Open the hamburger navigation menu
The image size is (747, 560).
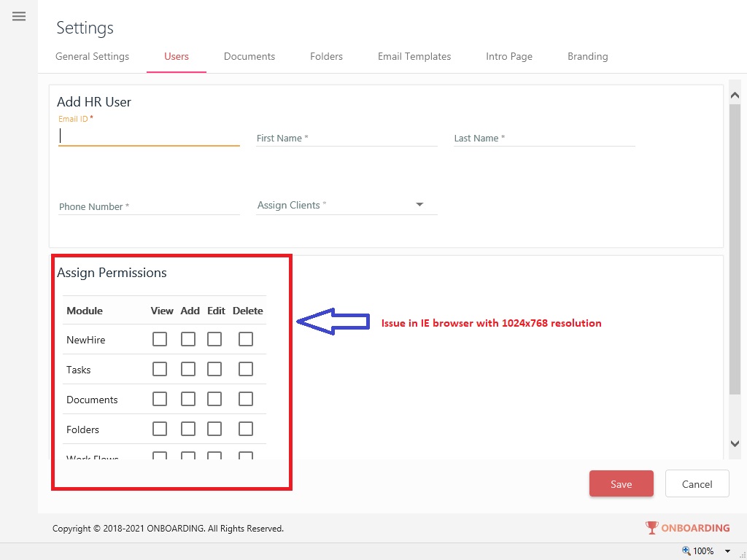(19, 17)
